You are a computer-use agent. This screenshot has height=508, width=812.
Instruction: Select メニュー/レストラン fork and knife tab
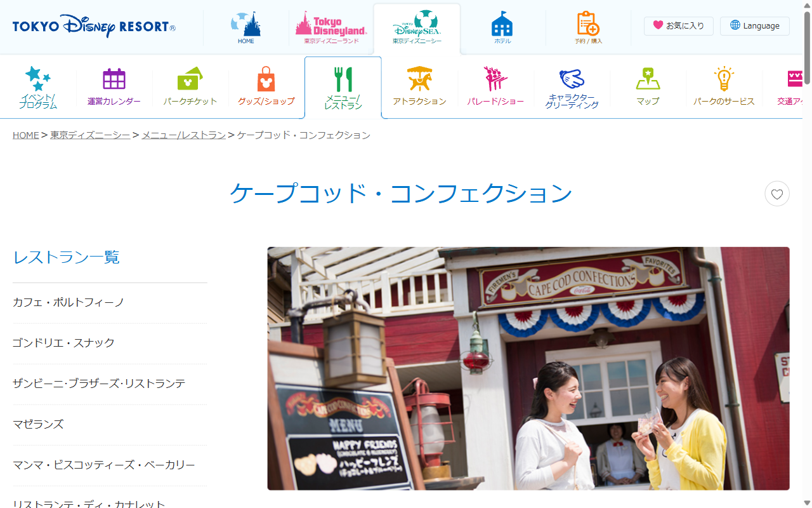343,88
